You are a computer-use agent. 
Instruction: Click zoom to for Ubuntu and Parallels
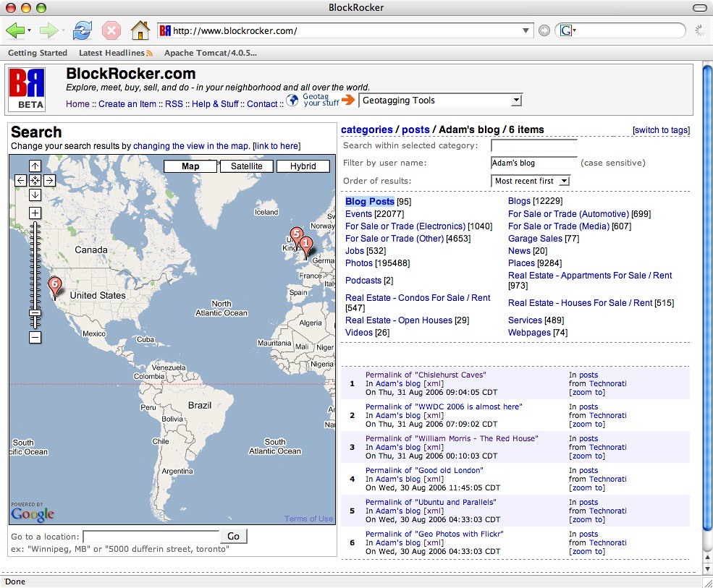(587, 519)
